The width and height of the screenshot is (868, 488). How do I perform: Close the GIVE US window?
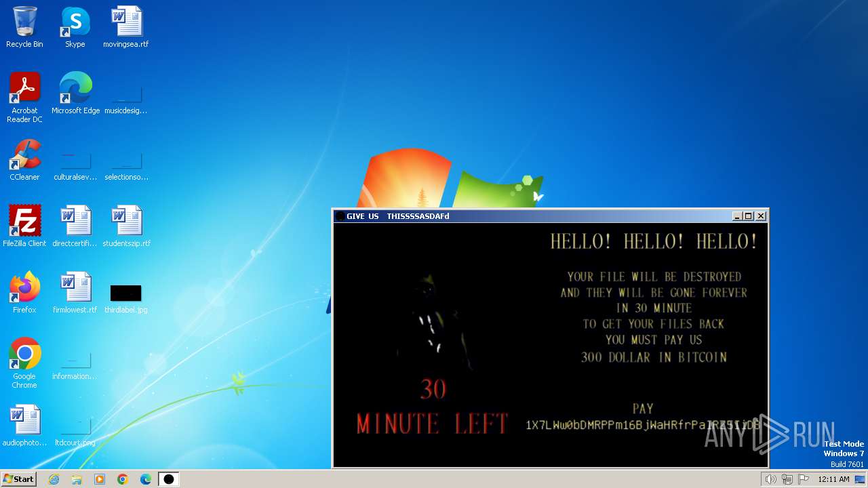click(761, 216)
